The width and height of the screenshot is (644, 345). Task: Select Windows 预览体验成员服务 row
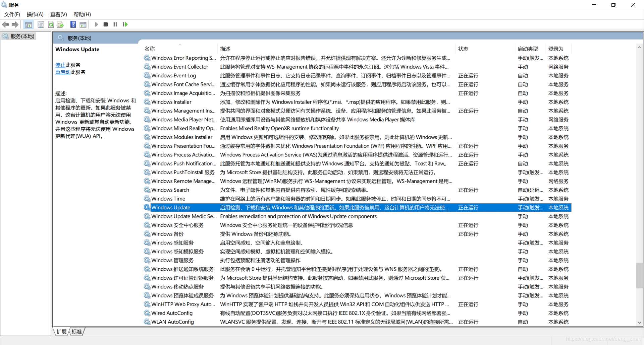pos(357,295)
